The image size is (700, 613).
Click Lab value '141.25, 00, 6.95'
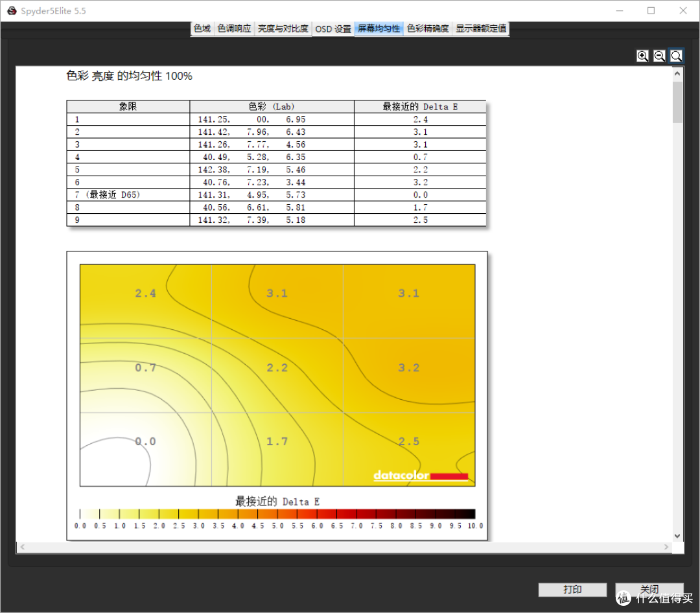251,120
